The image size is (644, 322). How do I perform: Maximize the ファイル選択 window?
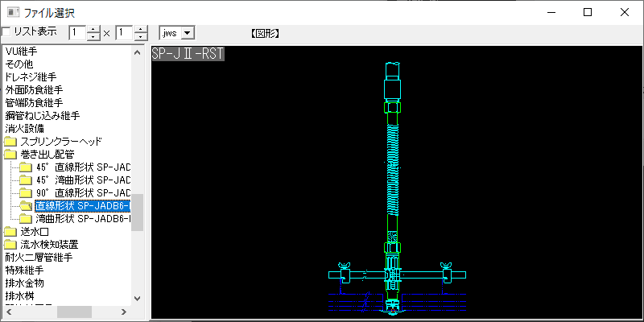(588, 12)
